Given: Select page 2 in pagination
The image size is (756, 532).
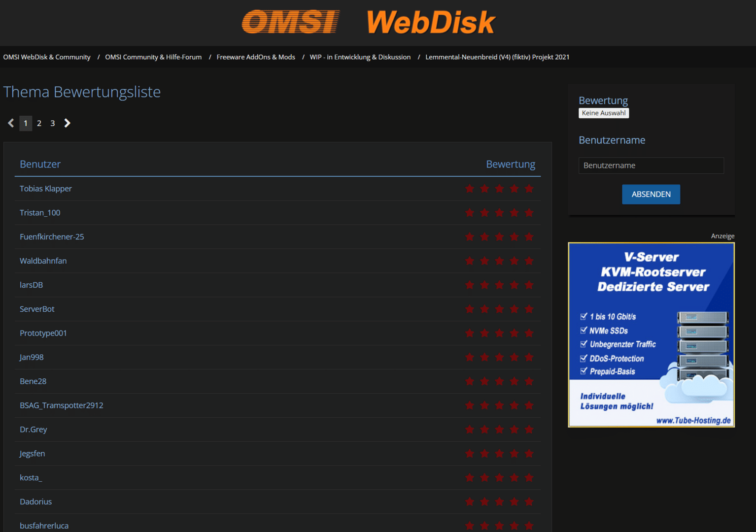Looking at the screenshot, I should 39,123.
